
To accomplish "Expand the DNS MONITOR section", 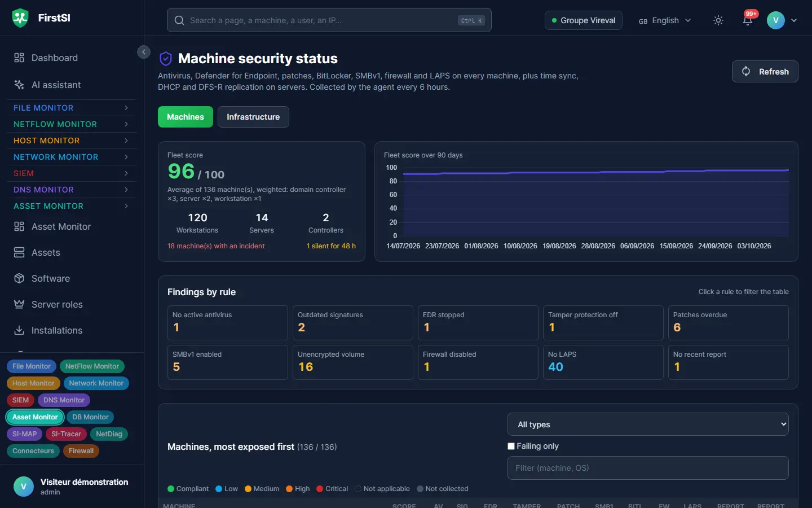I will (x=72, y=190).
